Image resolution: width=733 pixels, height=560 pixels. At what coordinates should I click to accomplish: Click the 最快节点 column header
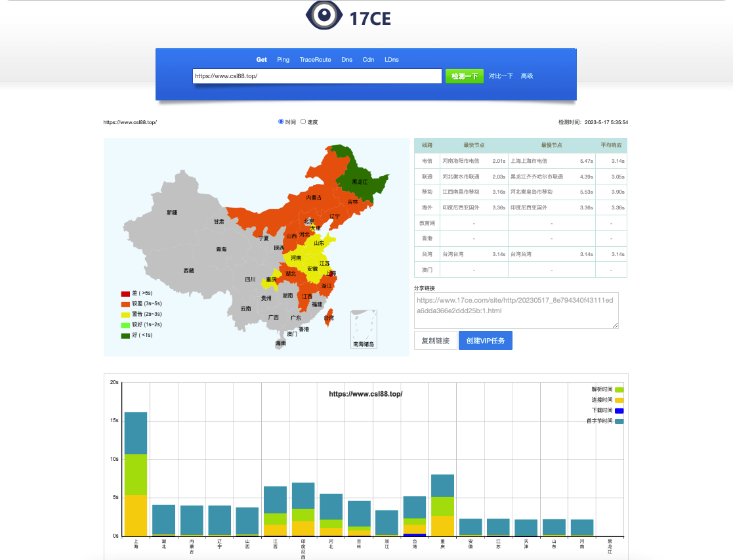(x=474, y=145)
